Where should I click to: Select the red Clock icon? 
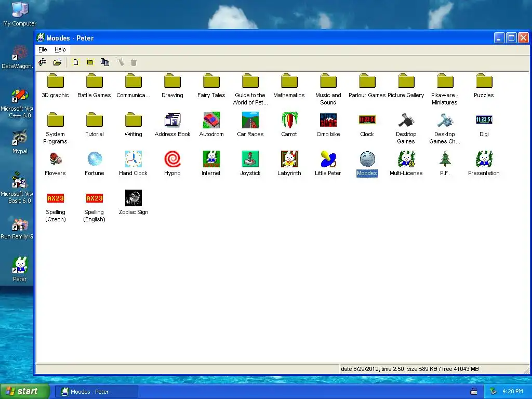coord(367,120)
